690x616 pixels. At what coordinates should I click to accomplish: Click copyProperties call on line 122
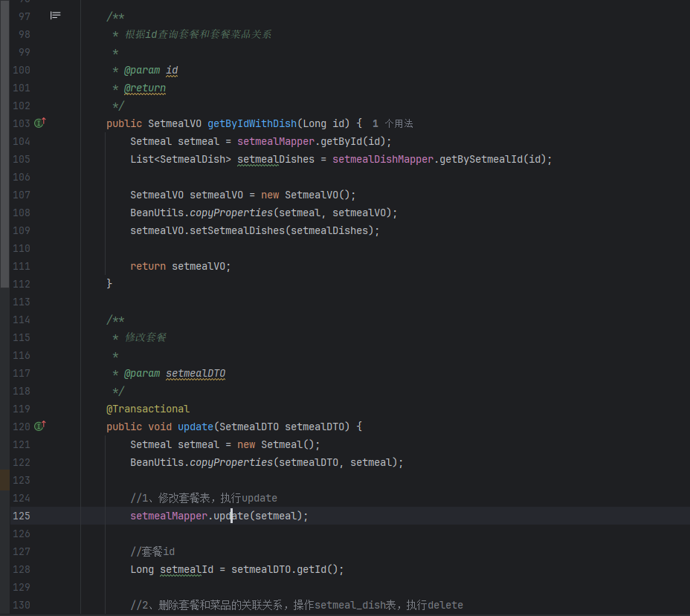[231, 462]
